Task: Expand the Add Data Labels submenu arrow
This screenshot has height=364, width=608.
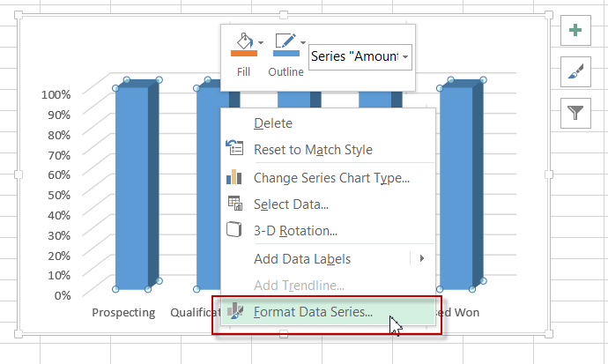Action: 422,258
